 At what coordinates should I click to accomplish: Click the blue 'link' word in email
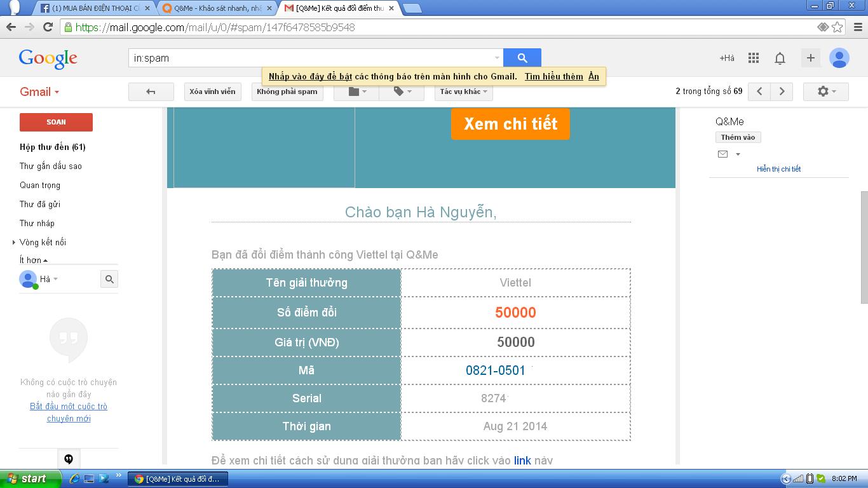pos(522,460)
